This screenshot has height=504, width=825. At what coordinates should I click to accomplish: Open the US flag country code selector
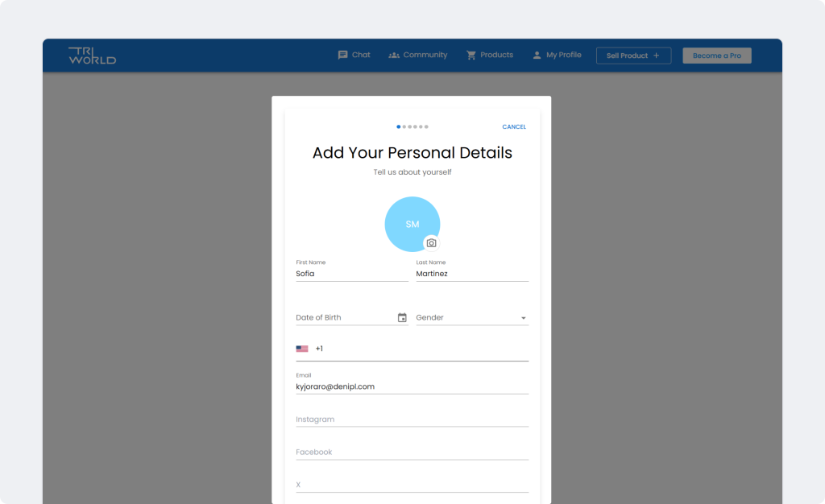pos(302,349)
